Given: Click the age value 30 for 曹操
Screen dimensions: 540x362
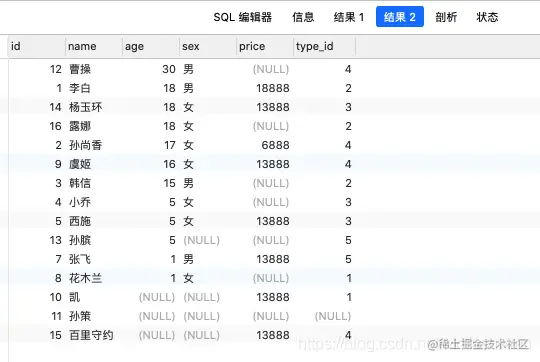Looking at the screenshot, I should (x=169, y=69).
